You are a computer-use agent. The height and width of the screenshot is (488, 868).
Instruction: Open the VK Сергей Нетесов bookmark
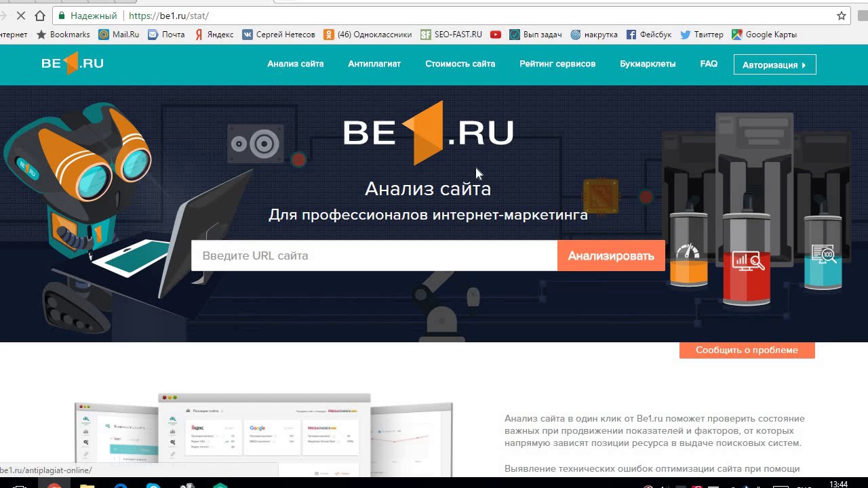(x=279, y=35)
